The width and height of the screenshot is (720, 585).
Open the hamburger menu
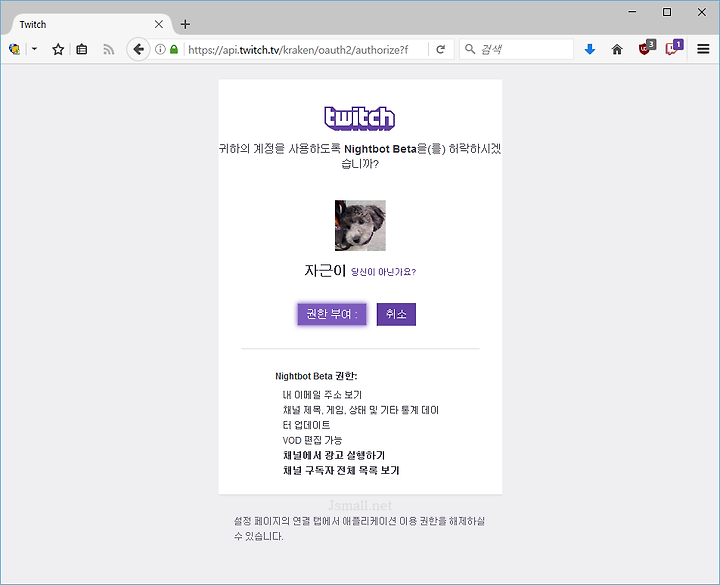703,49
